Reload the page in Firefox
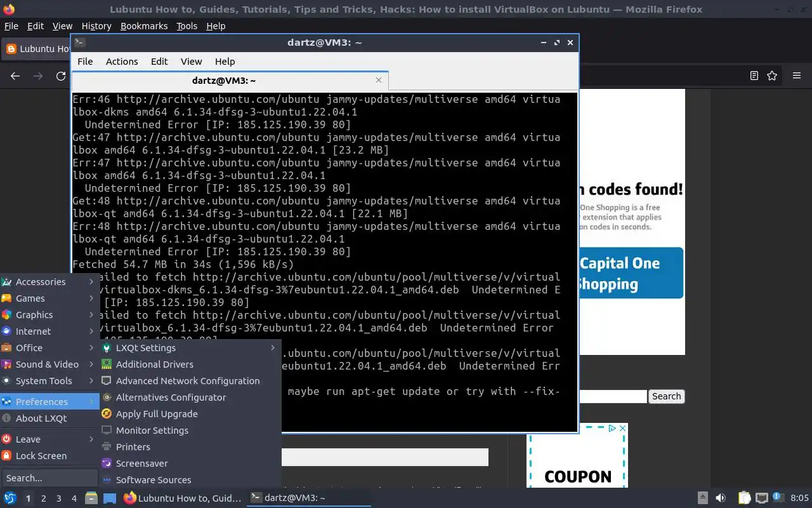 click(x=61, y=76)
